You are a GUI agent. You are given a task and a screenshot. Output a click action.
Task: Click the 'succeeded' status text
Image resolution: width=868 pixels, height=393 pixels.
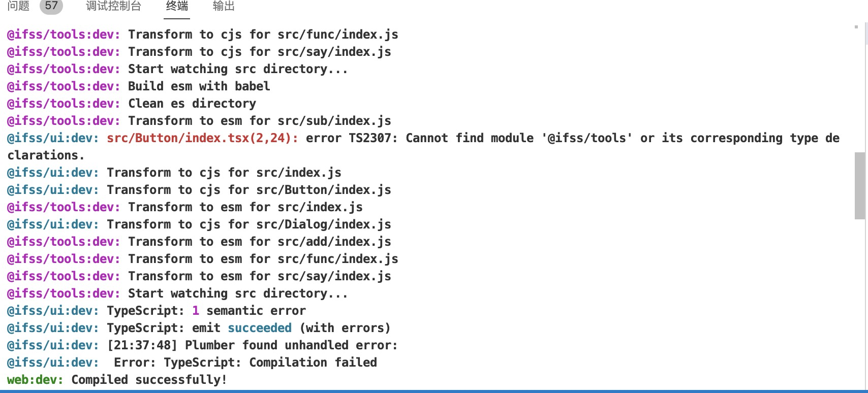(x=261, y=327)
